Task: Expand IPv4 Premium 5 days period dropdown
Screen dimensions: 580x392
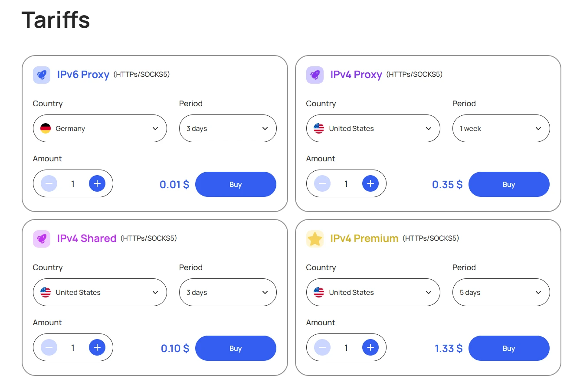Action: [x=501, y=292]
